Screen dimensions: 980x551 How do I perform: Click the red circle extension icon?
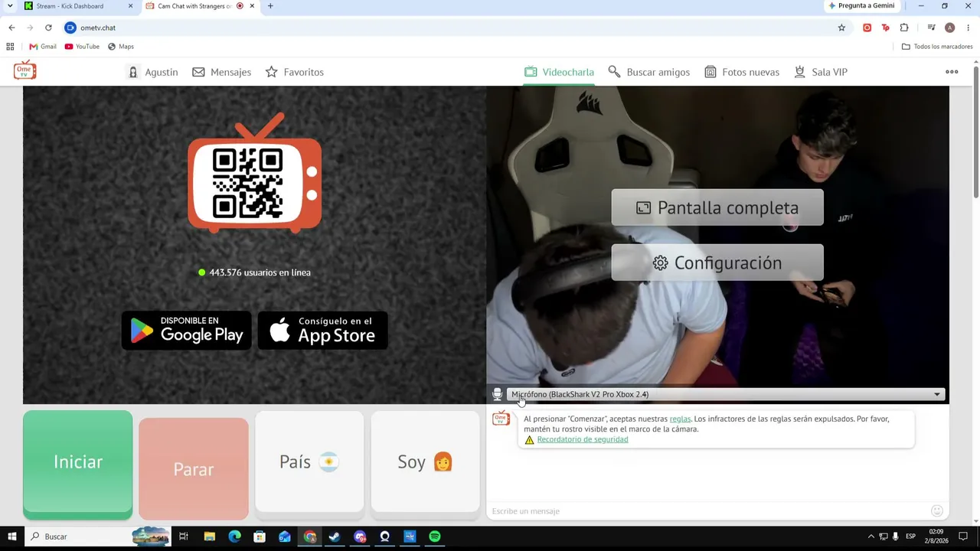(867, 28)
